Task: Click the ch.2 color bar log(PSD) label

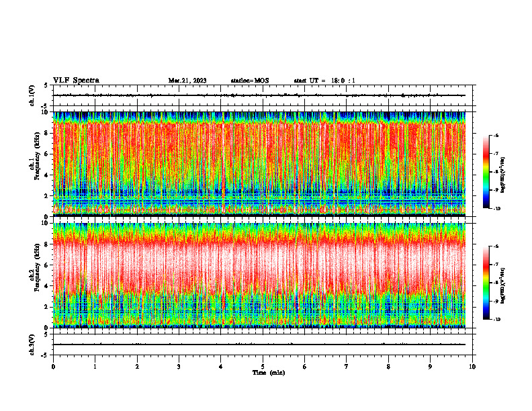Action: 503,285
